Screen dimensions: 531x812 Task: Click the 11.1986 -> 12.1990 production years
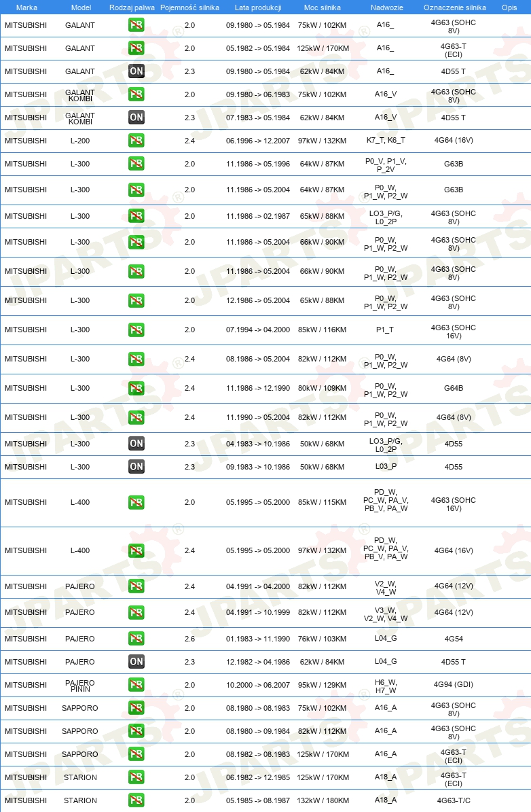[258, 388]
